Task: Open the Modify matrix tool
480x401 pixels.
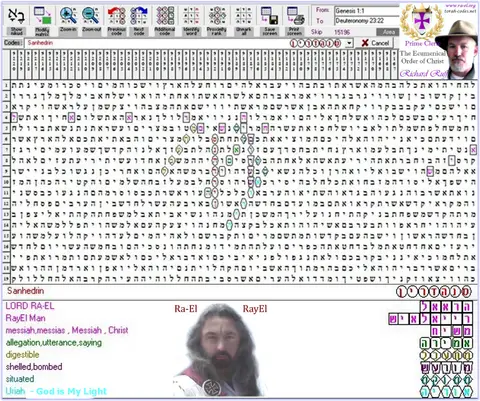Action: click(42, 21)
